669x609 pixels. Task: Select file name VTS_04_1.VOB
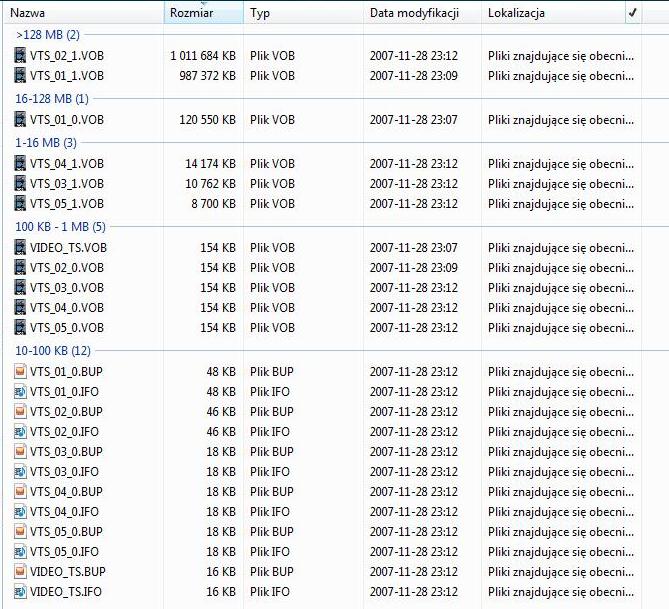(67, 164)
